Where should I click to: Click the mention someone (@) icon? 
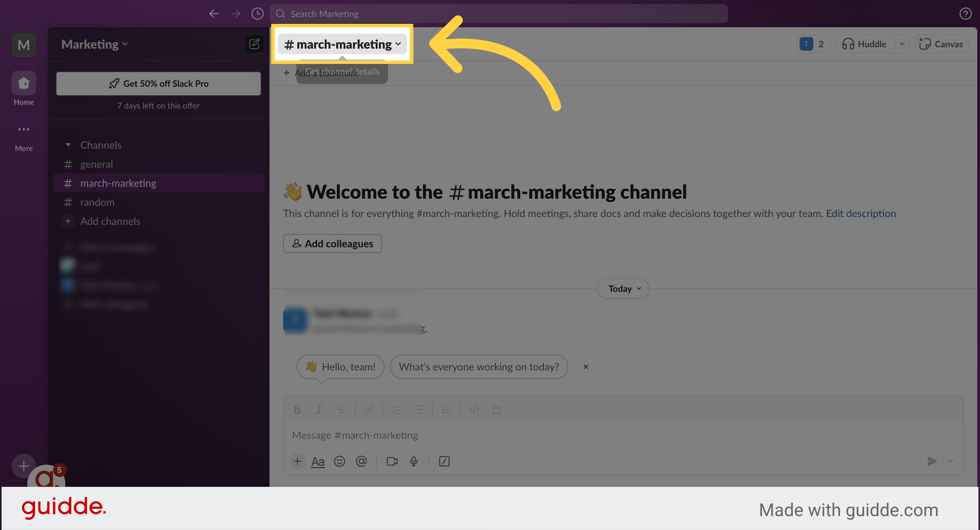pos(361,461)
